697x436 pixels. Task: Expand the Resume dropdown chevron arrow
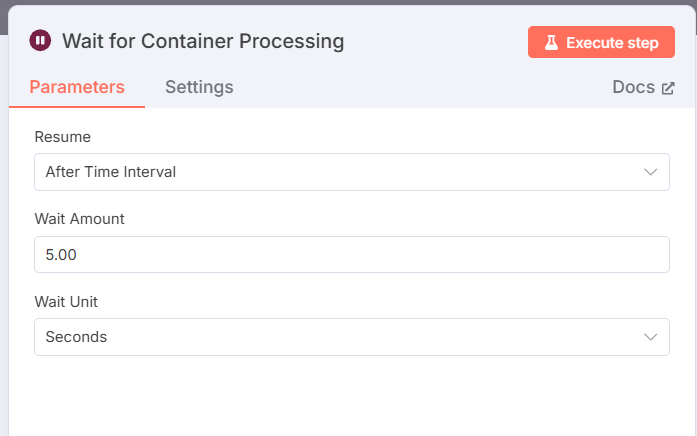click(x=650, y=172)
